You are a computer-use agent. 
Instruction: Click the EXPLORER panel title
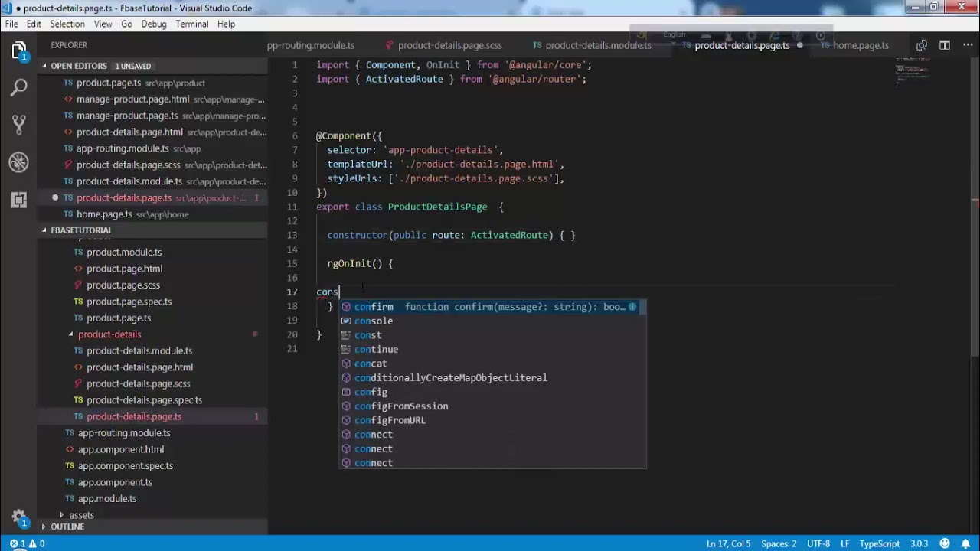[x=69, y=45]
